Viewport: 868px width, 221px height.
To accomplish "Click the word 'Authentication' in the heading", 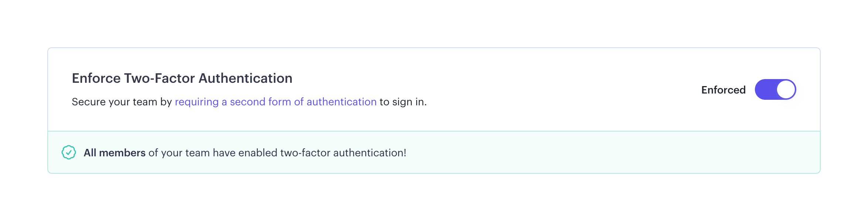I will pos(245,78).
